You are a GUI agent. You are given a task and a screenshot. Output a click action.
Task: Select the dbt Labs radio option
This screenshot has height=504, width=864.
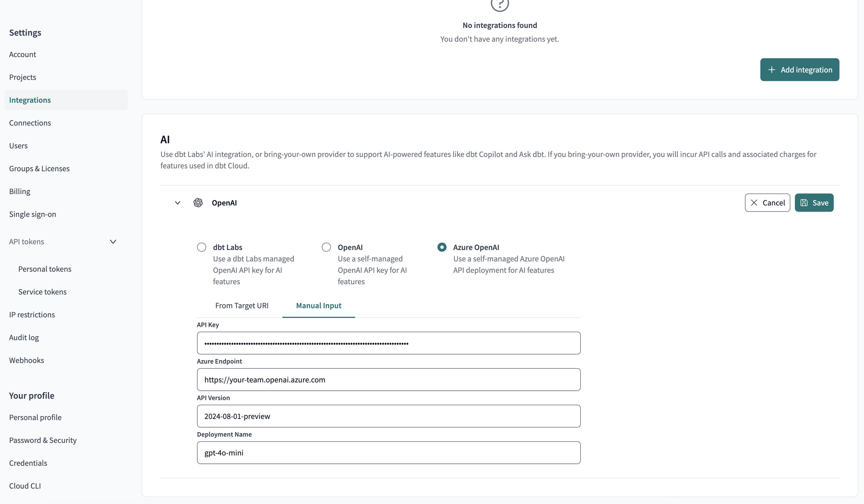pyautogui.click(x=202, y=247)
